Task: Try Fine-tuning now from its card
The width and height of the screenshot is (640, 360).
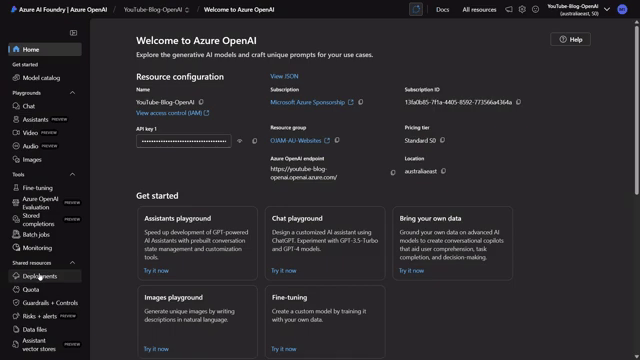Action: 284,349
